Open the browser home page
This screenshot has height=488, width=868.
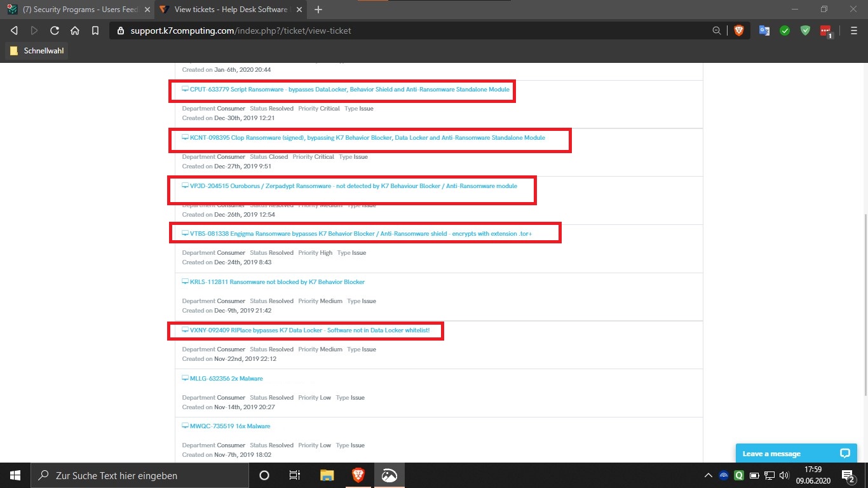pos(75,30)
